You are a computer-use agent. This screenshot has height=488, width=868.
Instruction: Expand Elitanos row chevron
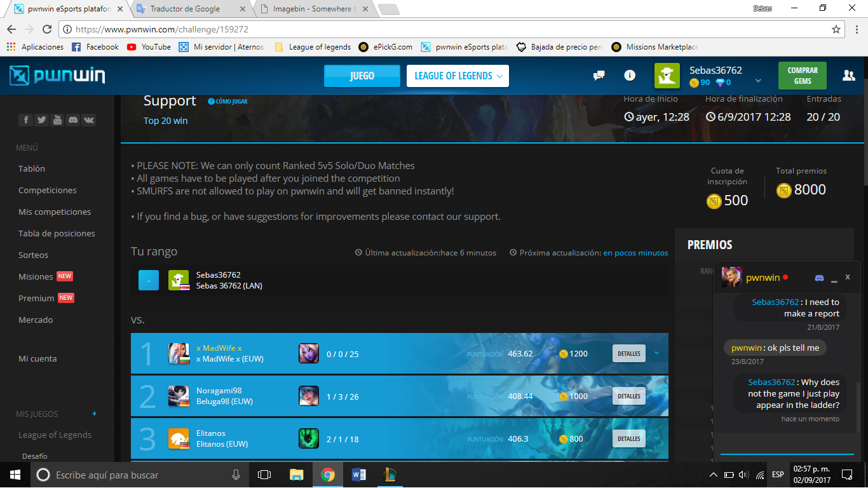[656, 438]
